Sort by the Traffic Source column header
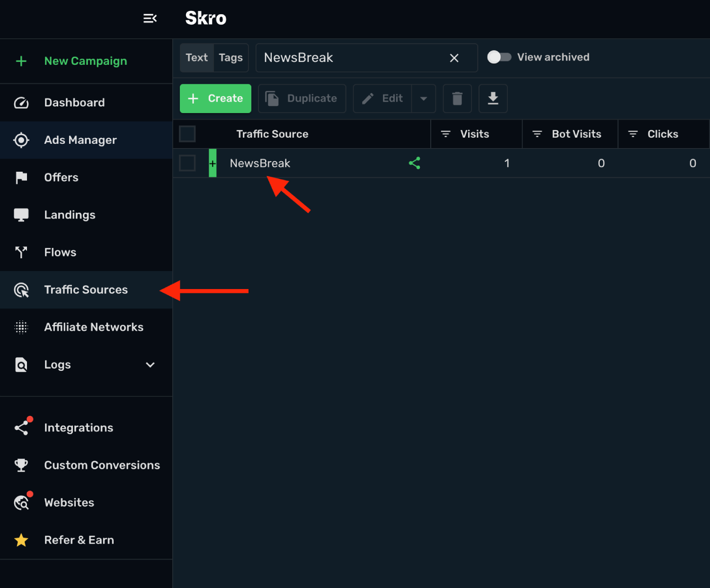Screen dimensions: 710x588 (273, 134)
